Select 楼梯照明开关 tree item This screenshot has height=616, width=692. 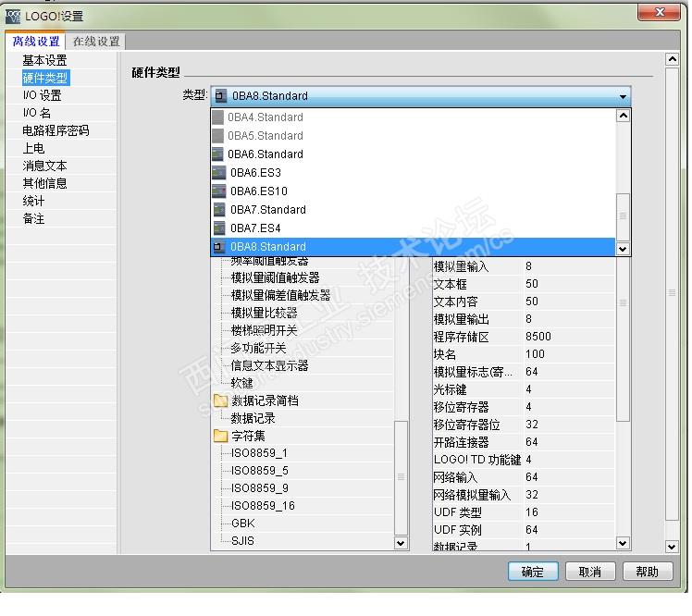(265, 331)
